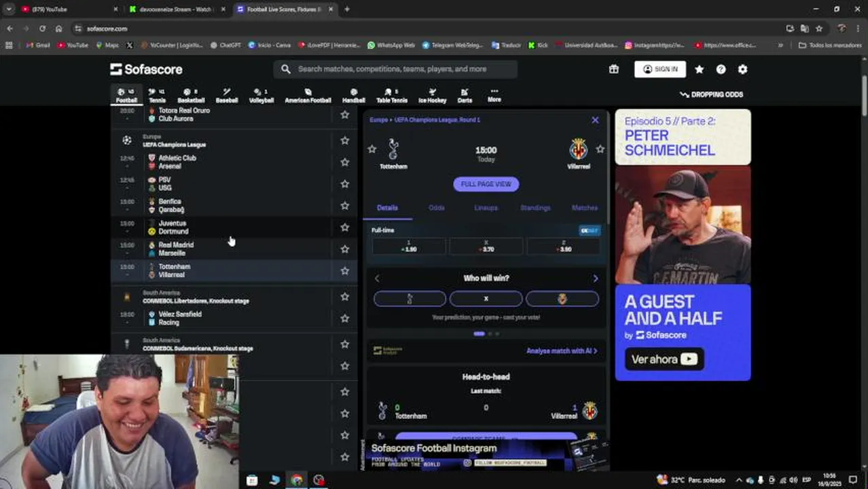This screenshot has height=489, width=868.
Task: Open the WhatsApp Web bookmark
Action: pos(391,45)
